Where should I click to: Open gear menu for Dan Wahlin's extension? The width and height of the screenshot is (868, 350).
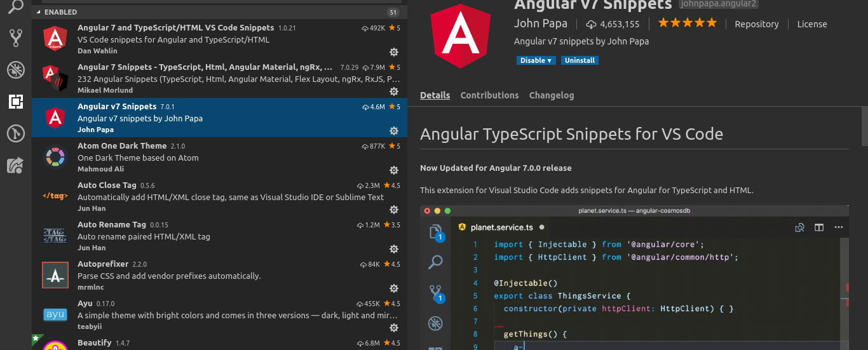(394, 51)
